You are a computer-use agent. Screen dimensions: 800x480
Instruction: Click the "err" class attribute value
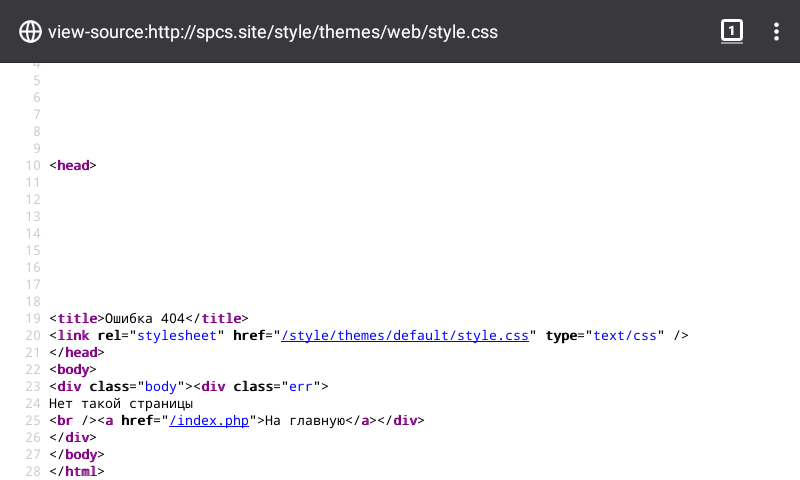point(300,386)
